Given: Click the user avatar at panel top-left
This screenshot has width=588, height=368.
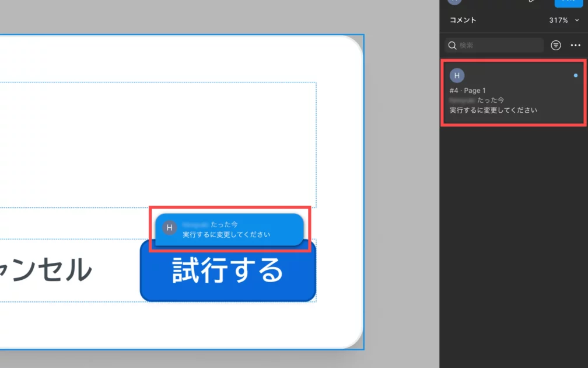Looking at the screenshot, I should tap(454, 2).
